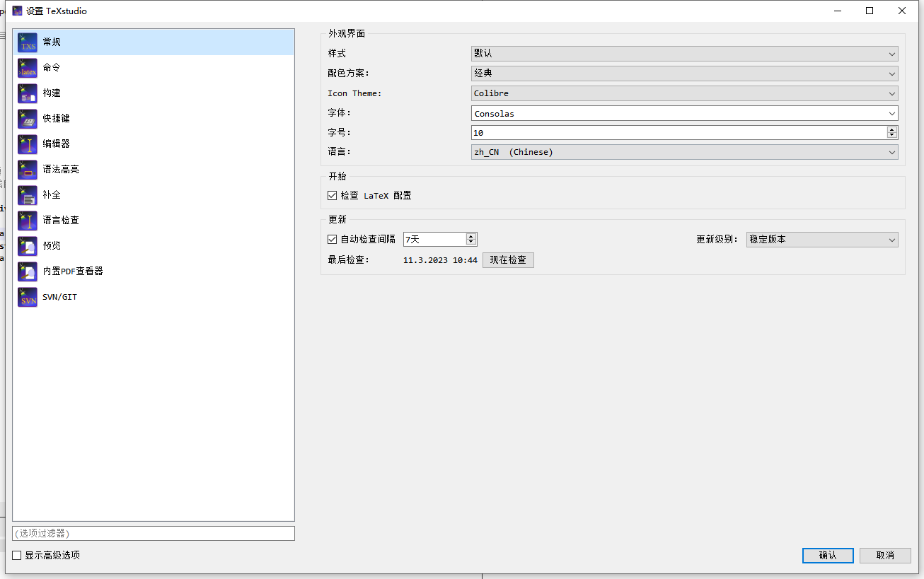Click the 最后检查 label
Viewport: 924px width, 579px height.
348,260
